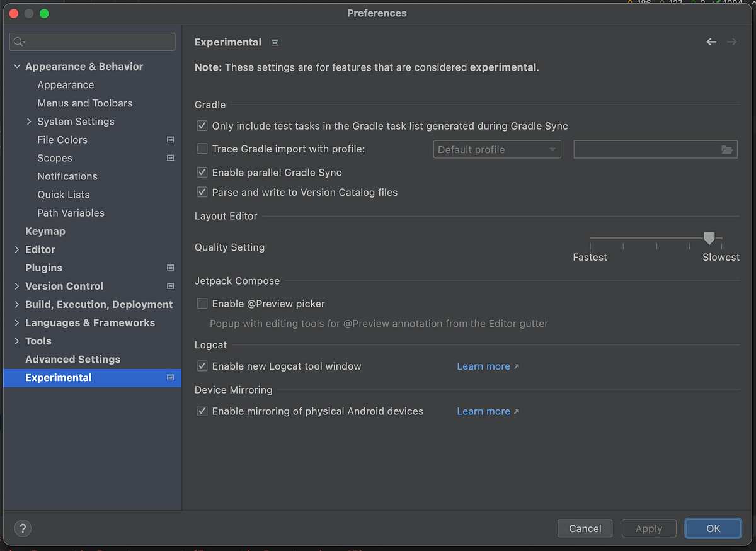Expand the System Settings tree node
Screen dimensions: 756x551
coord(29,121)
